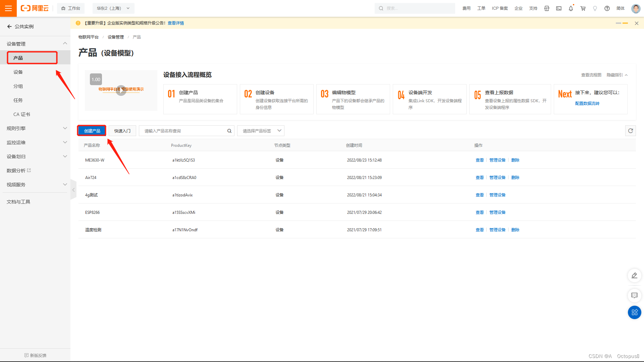Viewport: 644px width, 362px height.
Task: Open the 请选择产品标签 dropdown
Action: click(261, 131)
